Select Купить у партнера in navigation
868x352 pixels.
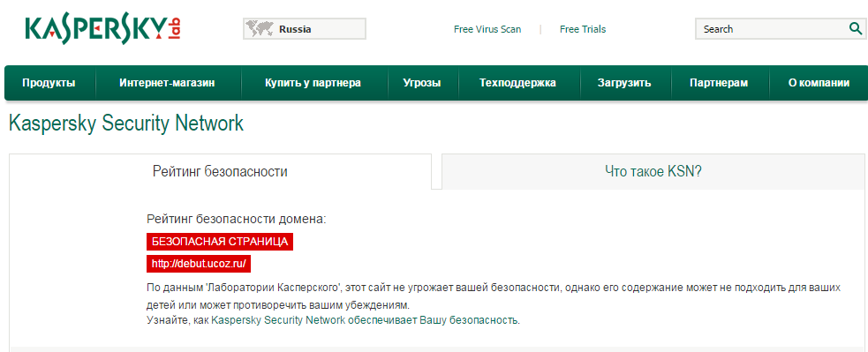[x=313, y=83]
